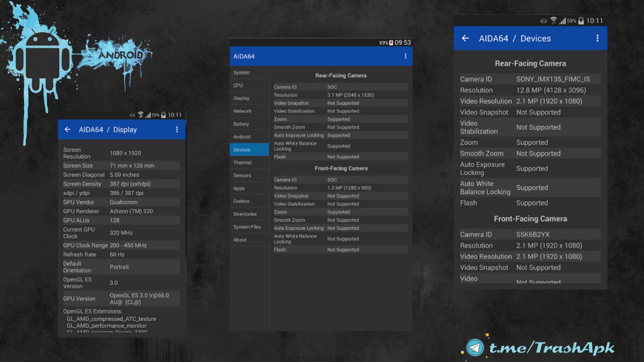Open the Sensors section in the sidebar
This screenshot has width=644, height=362.
click(x=249, y=175)
